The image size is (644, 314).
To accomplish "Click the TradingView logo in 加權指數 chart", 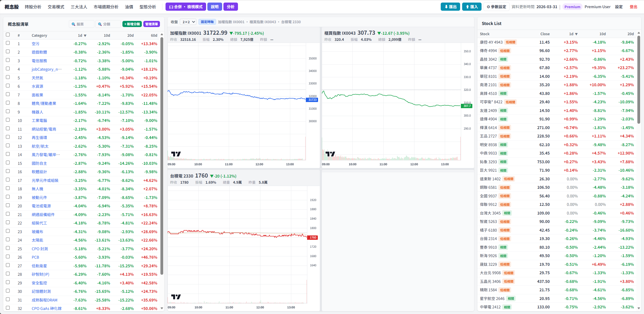I will click(x=176, y=154).
